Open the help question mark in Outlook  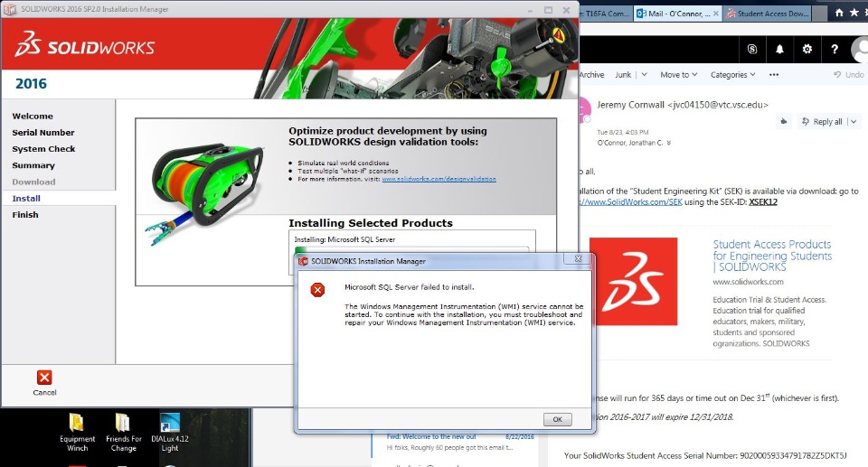[835, 49]
